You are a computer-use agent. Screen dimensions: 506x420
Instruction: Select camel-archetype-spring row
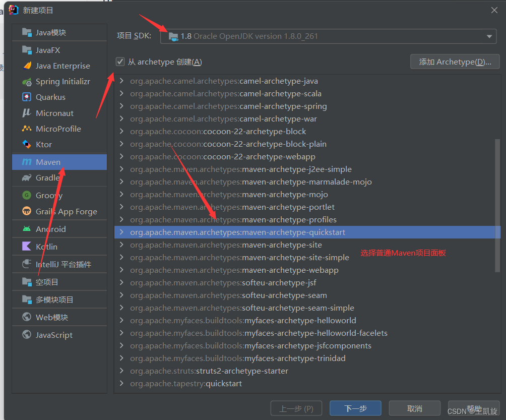point(307,106)
